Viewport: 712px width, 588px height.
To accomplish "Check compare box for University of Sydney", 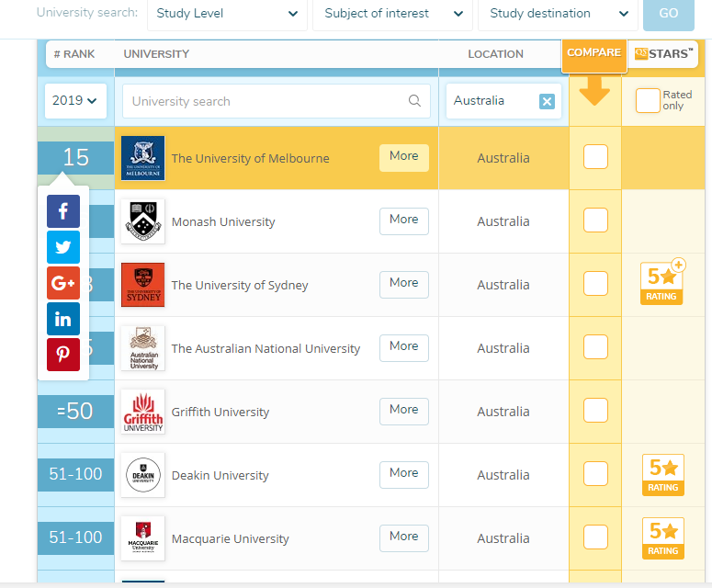I will click(x=595, y=283).
